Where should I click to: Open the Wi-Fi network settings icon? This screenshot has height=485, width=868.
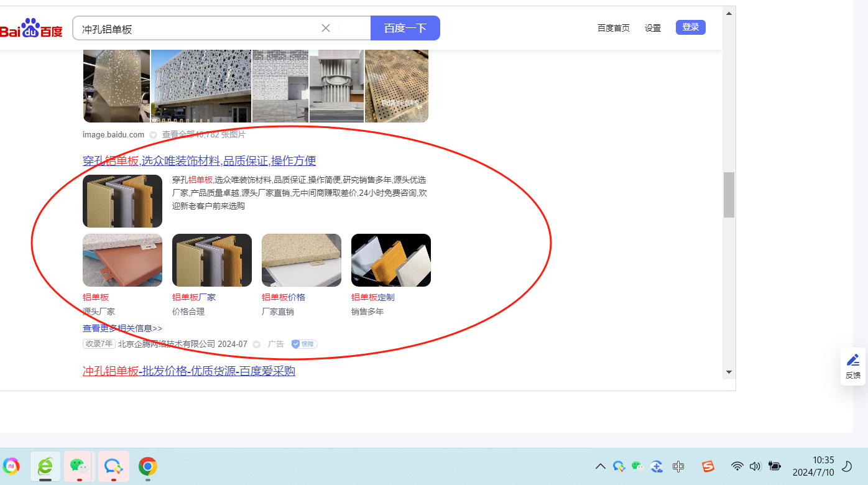coord(737,466)
